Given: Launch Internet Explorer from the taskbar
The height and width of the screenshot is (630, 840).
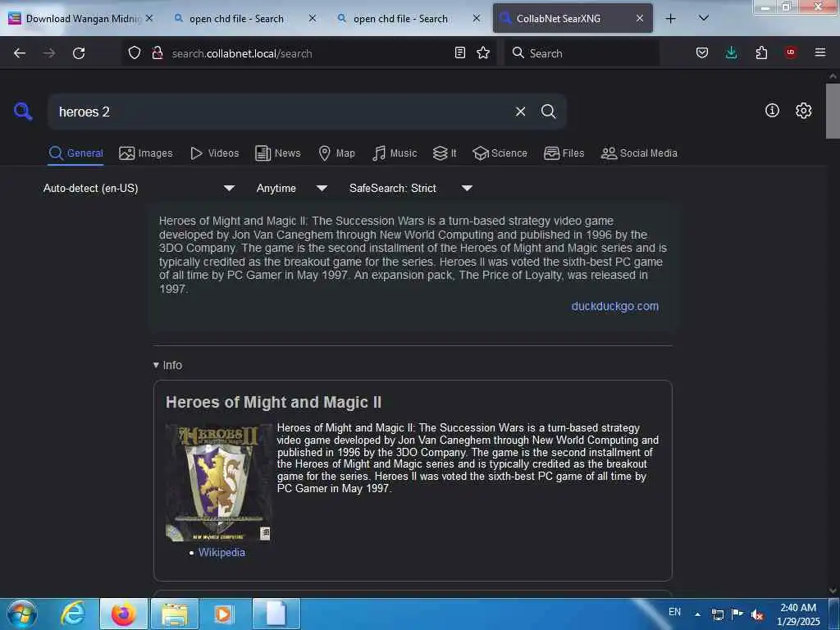Looking at the screenshot, I should pyautogui.click(x=73, y=614).
